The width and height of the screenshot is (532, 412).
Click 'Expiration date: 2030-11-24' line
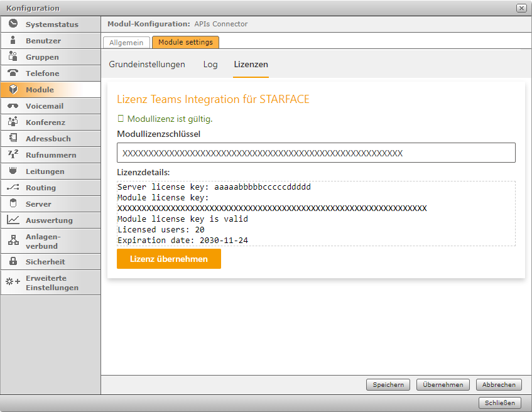(x=183, y=241)
